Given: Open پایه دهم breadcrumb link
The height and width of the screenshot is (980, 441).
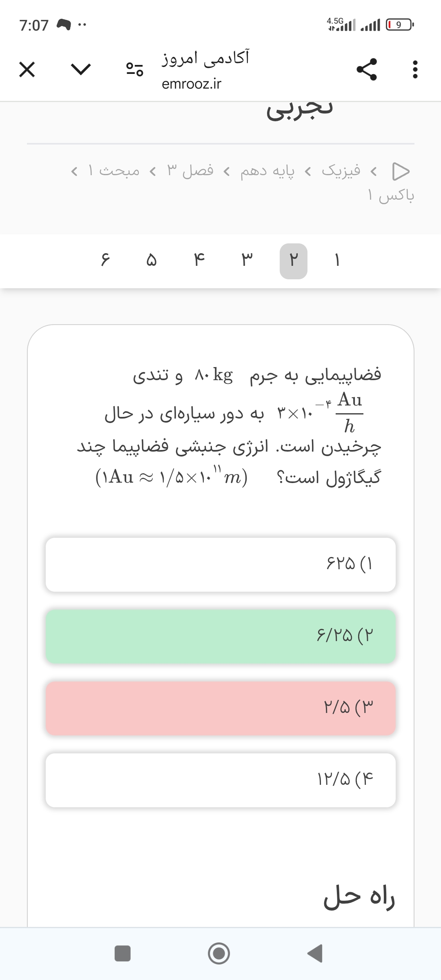Looking at the screenshot, I should [267, 171].
